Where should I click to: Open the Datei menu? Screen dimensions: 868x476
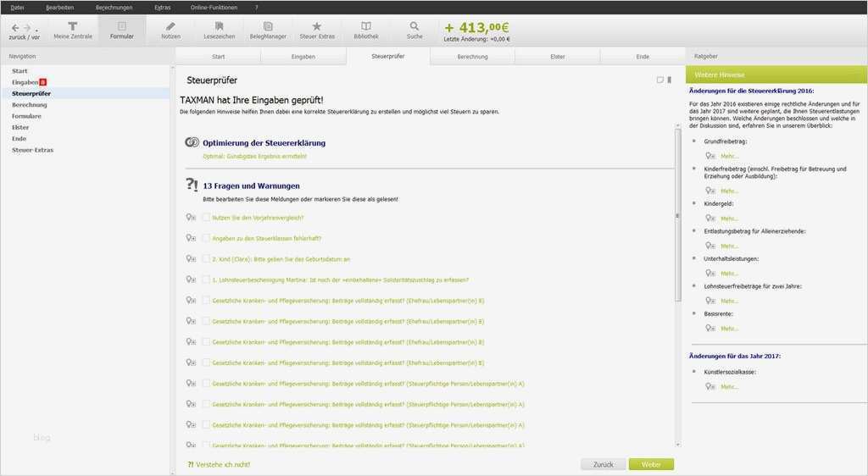[17, 8]
